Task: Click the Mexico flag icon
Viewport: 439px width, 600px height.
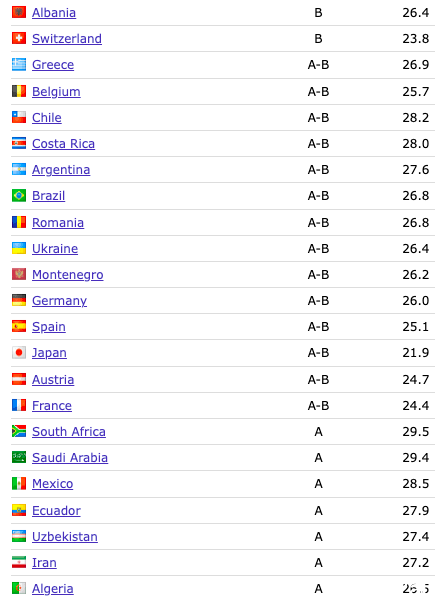Action: 19,483
